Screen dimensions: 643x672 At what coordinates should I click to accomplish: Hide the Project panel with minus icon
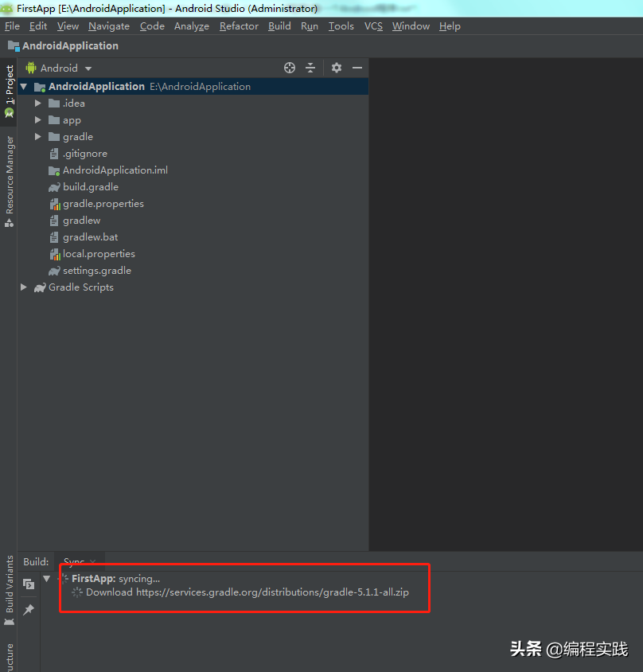coord(357,68)
